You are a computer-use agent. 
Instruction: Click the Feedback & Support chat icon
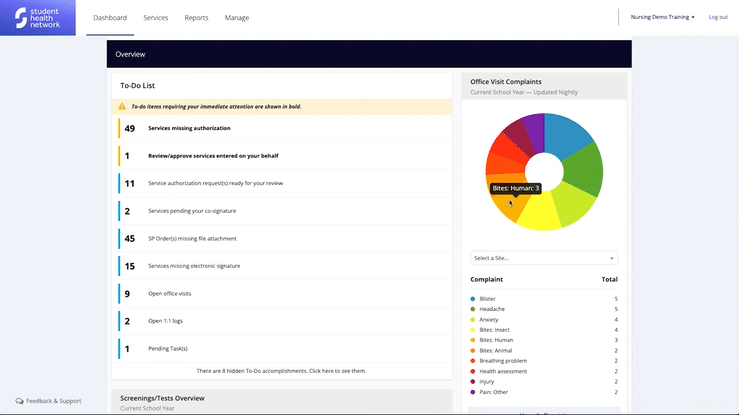point(19,401)
